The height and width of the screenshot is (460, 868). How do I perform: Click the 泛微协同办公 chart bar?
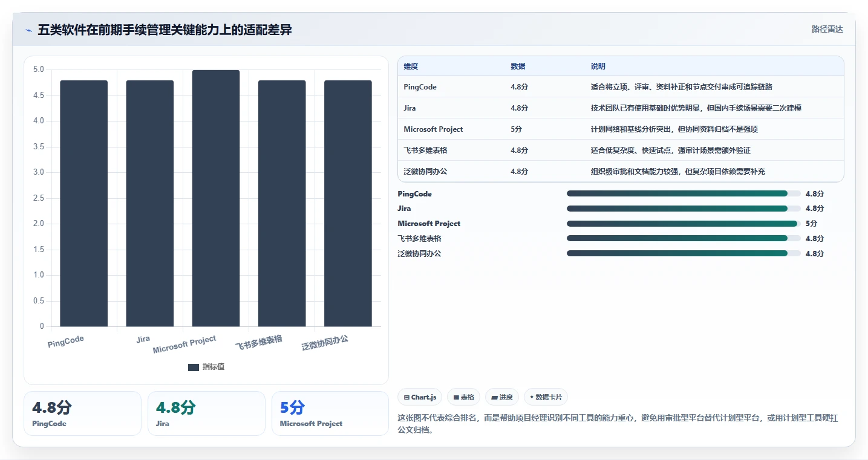pyautogui.click(x=348, y=204)
